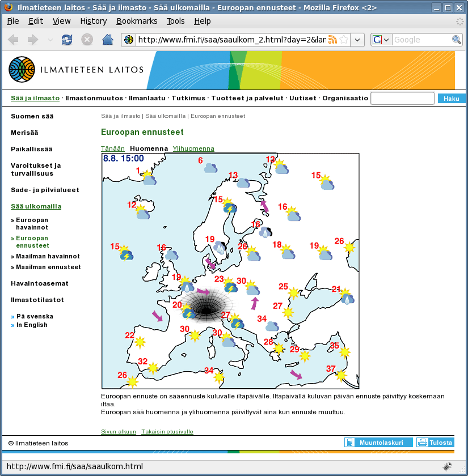Click the Ilmatieteen laitos globe logo
The width and height of the screenshot is (468, 476).
pyautogui.click(x=22, y=70)
